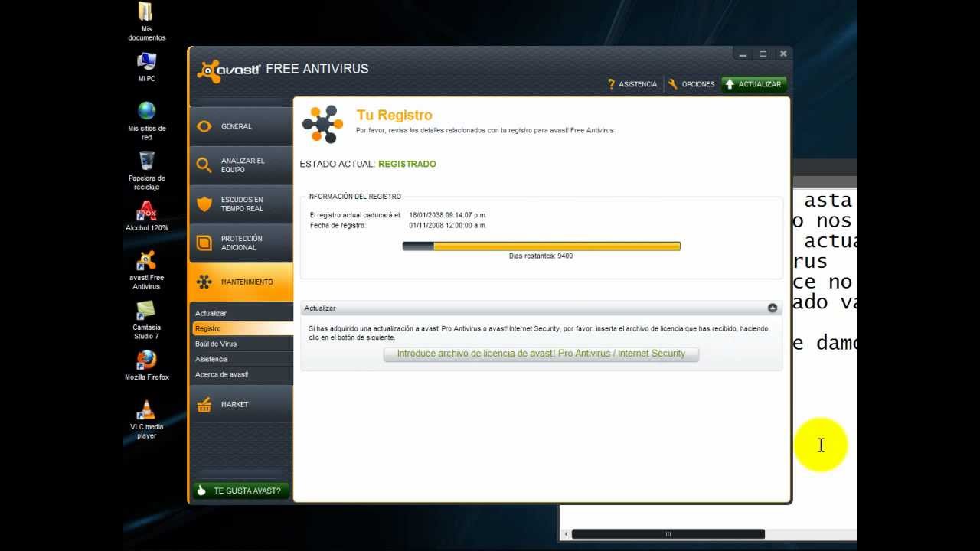Open Asistencia submenu item
This screenshot has height=551, width=980.
[242, 359]
